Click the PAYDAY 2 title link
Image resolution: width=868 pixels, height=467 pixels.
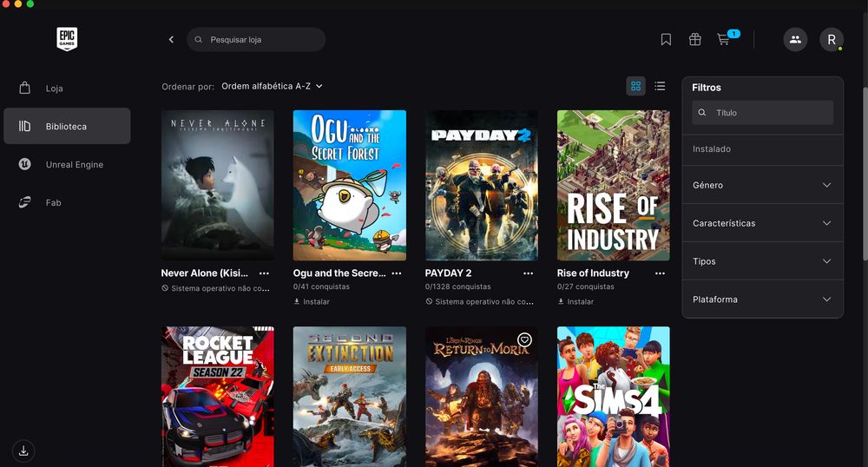pyautogui.click(x=449, y=273)
